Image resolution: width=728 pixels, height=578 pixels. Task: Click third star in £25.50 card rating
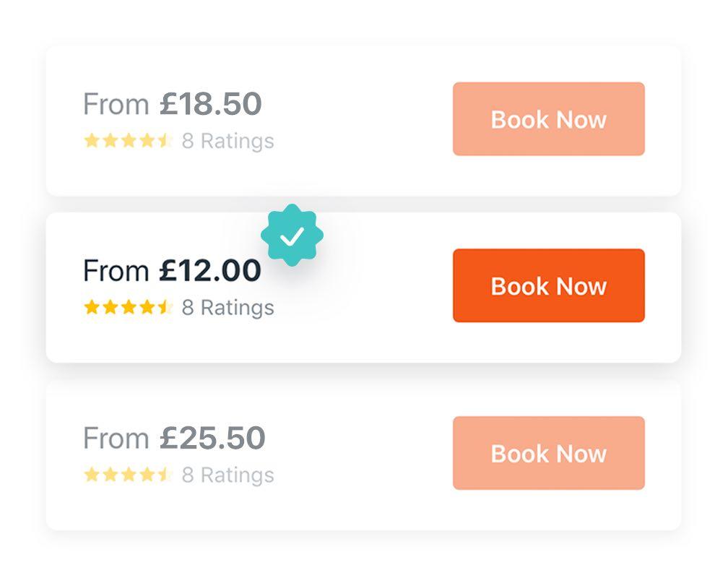(129, 475)
